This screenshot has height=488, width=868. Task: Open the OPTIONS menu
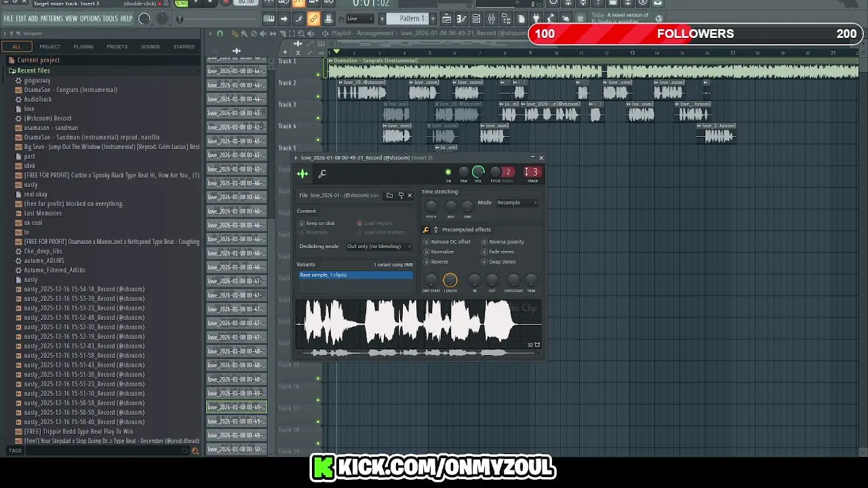pos(90,18)
